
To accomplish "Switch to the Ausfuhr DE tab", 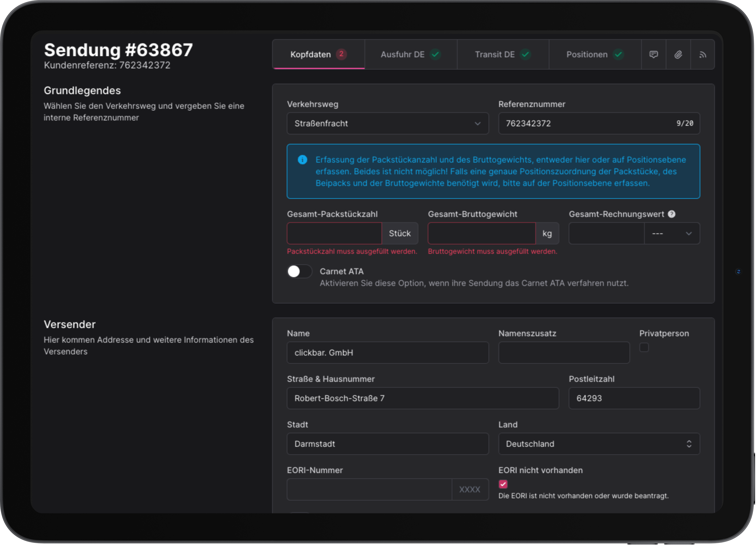I will [411, 54].
